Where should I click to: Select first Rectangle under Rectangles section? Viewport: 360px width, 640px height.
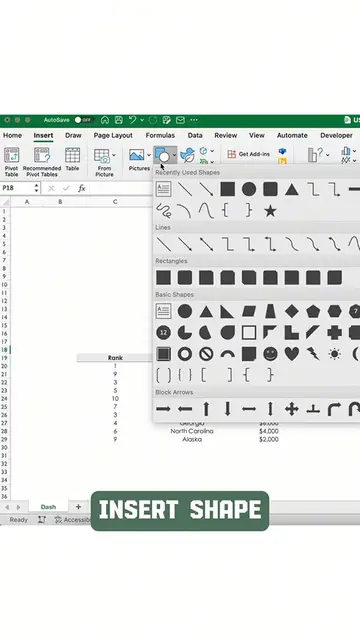pos(163,278)
